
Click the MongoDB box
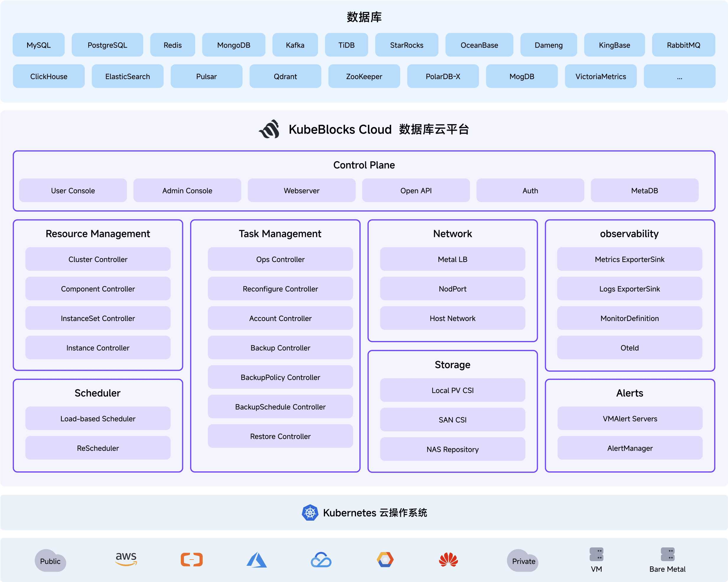coord(234,45)
